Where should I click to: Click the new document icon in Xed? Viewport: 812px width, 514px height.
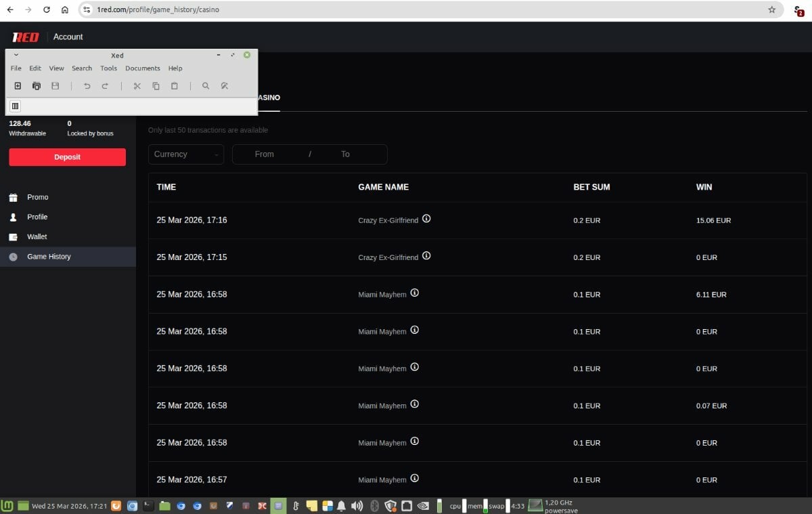pyautogui.click(x=18, y=86)
